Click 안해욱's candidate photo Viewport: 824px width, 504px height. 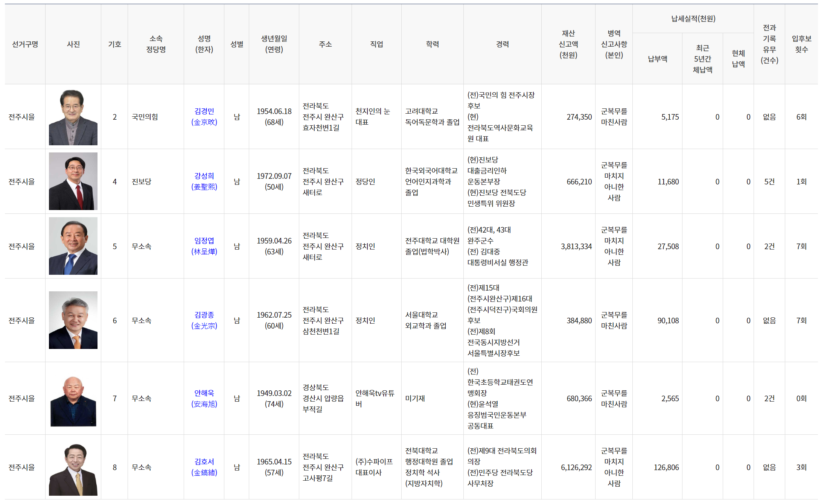coord(73,401)
